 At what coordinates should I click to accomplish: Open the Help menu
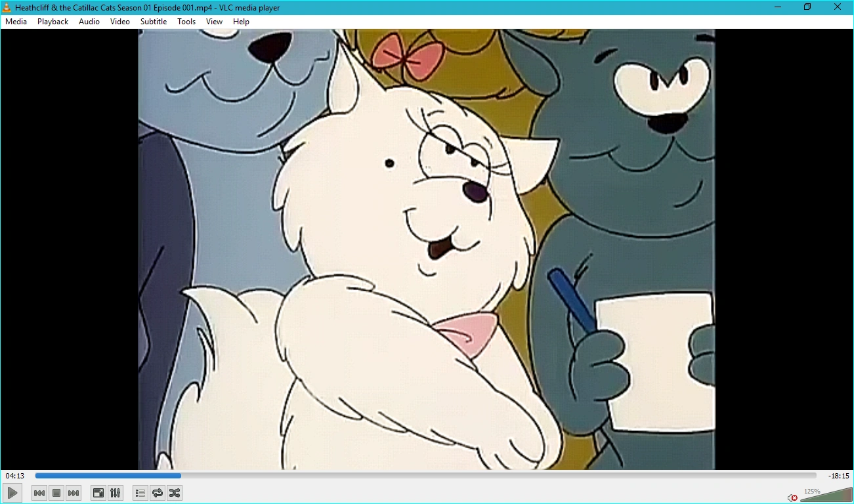241,22
